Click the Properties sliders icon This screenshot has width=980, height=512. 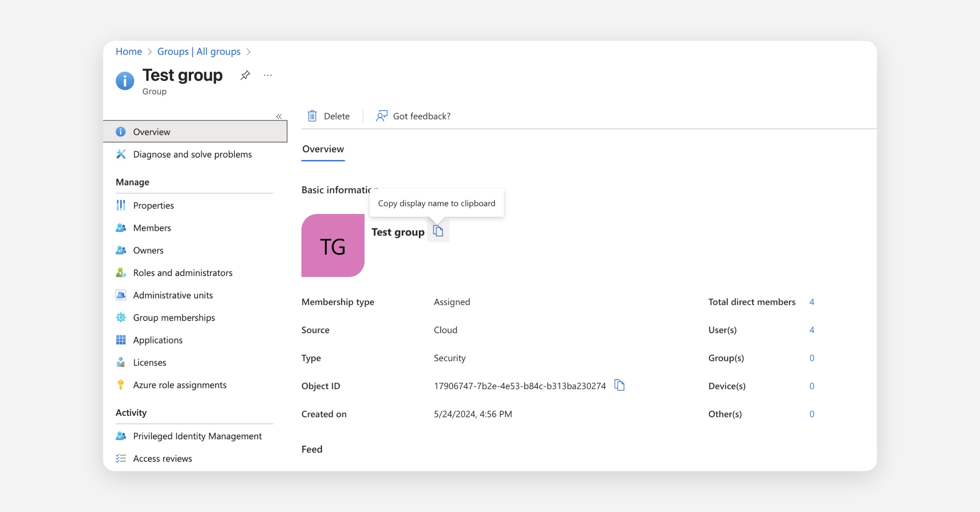click(121, 205)
